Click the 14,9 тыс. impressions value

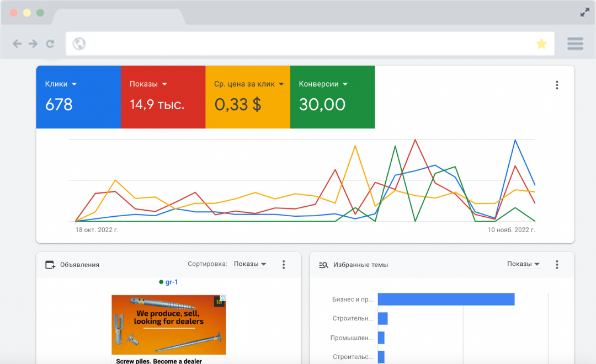[x=157, y=104]
